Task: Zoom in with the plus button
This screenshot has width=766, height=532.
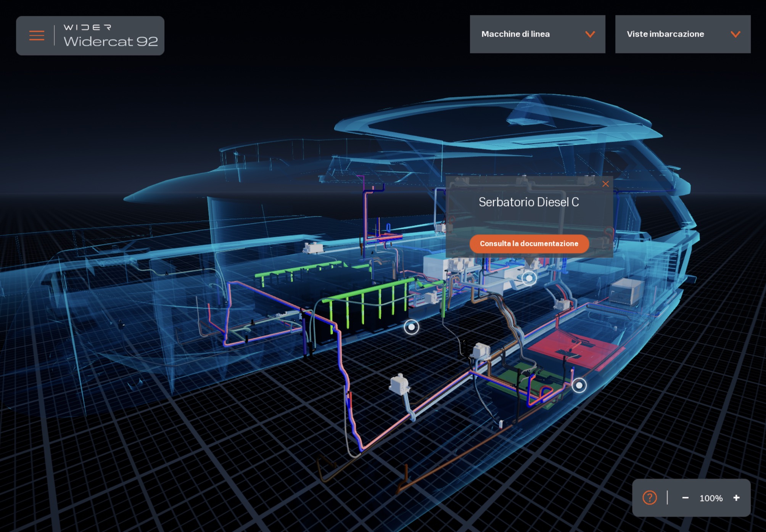Action: (736, 498)
